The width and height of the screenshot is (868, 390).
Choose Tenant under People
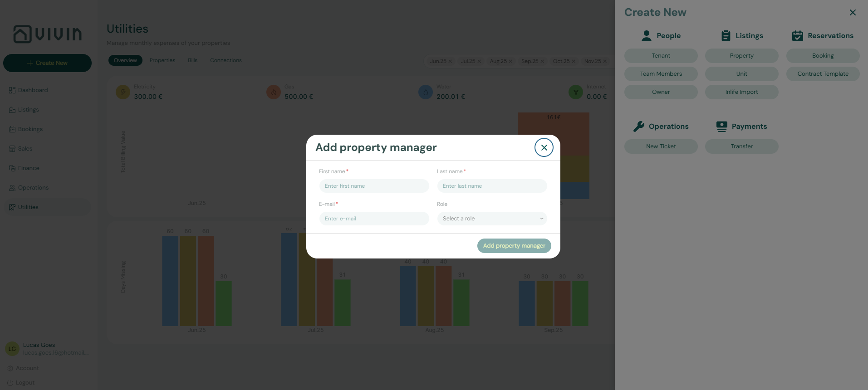661,56
